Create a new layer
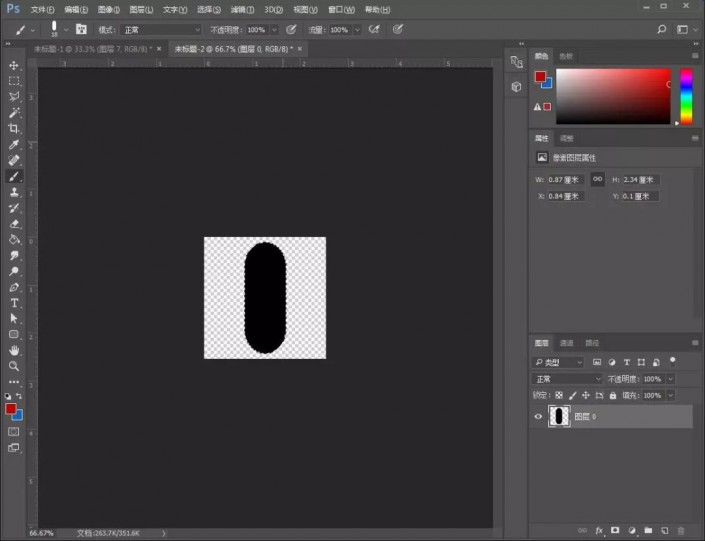This screenshot has width=705, height=541. 665,531
